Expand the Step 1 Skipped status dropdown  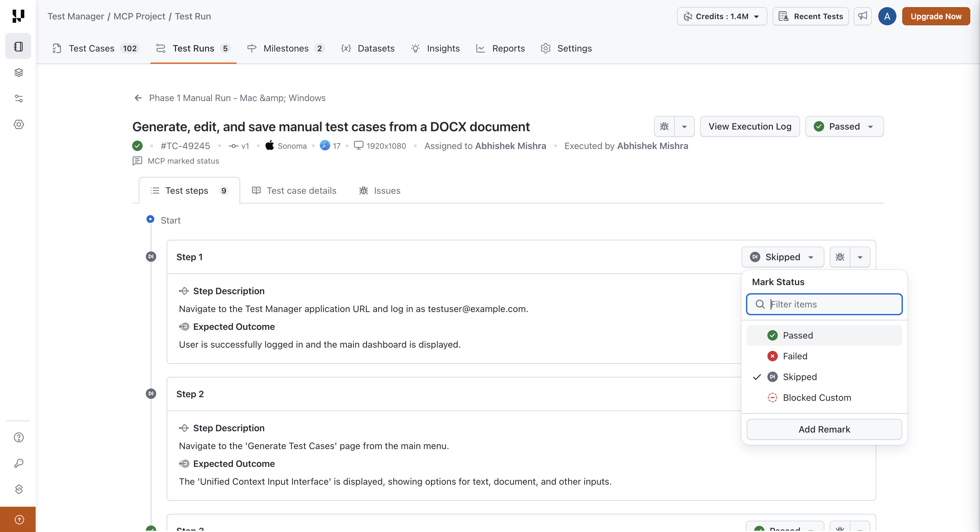tap(783, 257)
